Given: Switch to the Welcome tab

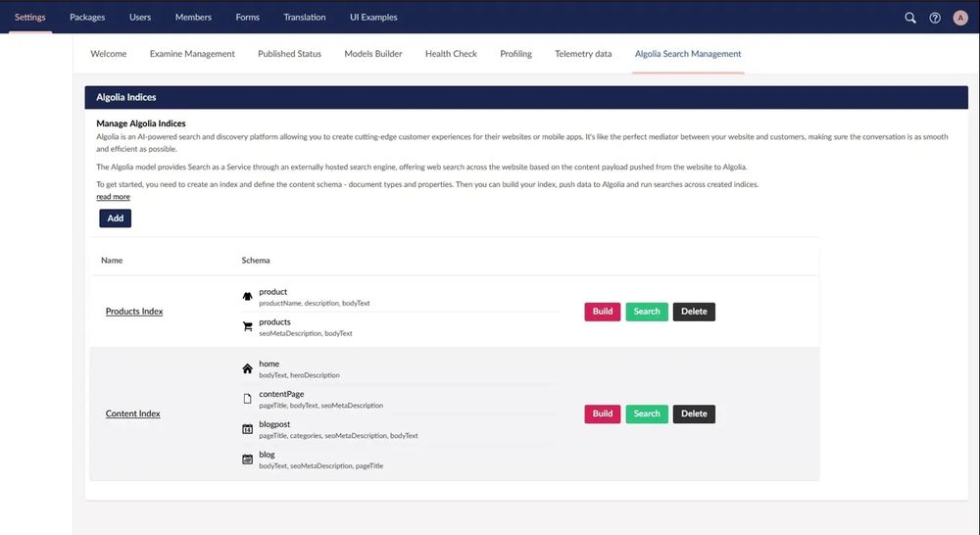Looking at the screenshot, I should click(108, 54).
